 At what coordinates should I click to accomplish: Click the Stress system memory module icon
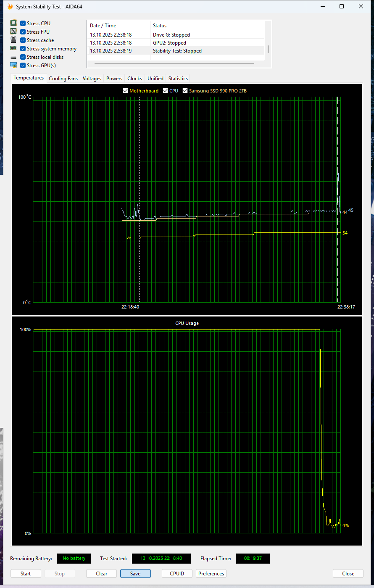pyautogui.click(x=13, y=48)
